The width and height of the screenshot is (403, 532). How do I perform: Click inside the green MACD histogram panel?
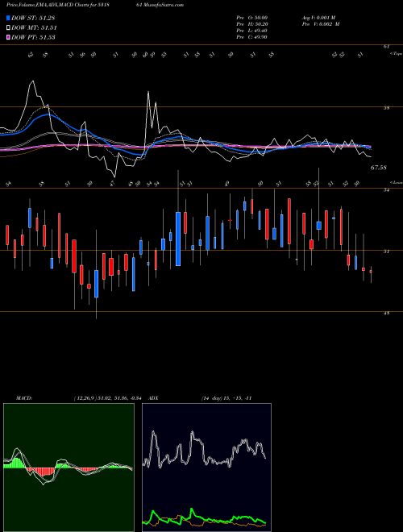click(x=69, y=468)
